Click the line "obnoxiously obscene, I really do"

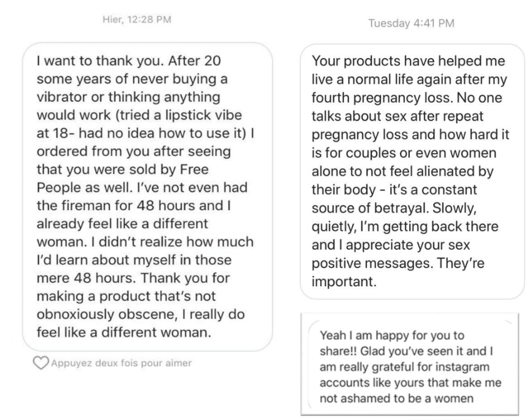141,314
